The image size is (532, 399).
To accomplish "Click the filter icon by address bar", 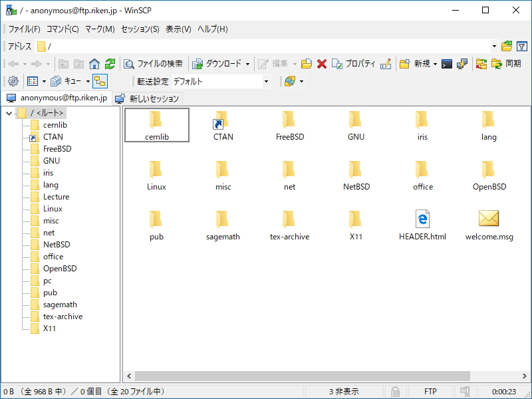I will pyautogui.click(x=522, y=46).
